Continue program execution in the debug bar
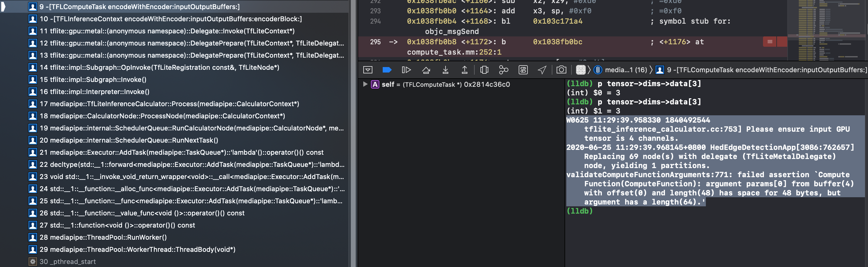This screenshot has width=868, height=267. (x=406, y=70)
